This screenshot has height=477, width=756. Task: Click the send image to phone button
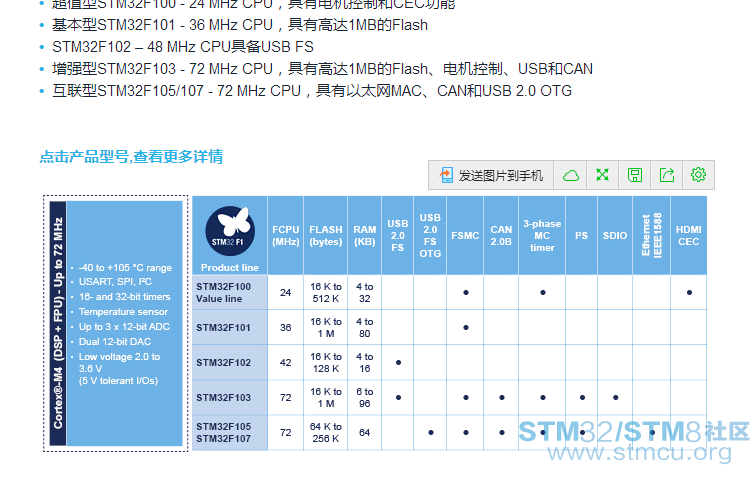[x=491, y=175]
